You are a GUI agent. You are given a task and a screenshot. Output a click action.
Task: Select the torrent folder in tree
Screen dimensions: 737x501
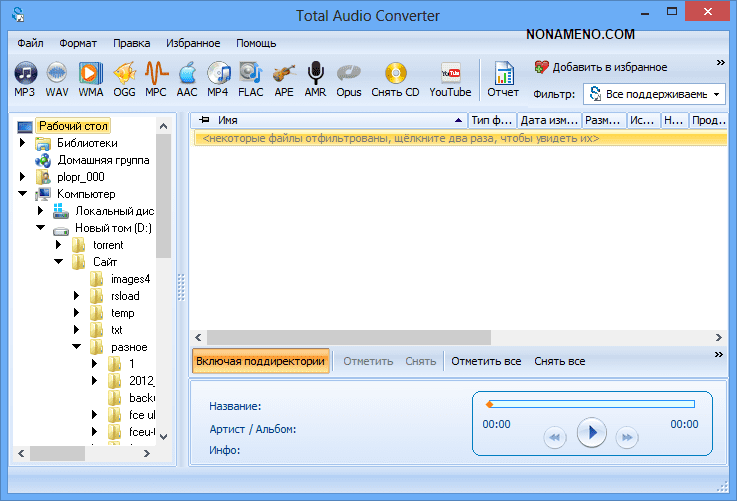pyautogui.click(x=108, y=245)
